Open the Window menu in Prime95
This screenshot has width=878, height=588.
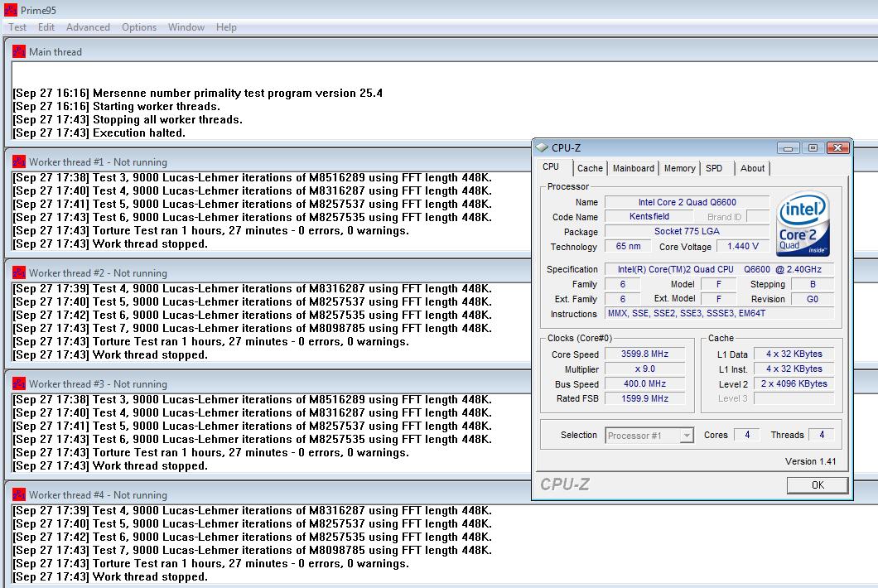coord(186,27)
